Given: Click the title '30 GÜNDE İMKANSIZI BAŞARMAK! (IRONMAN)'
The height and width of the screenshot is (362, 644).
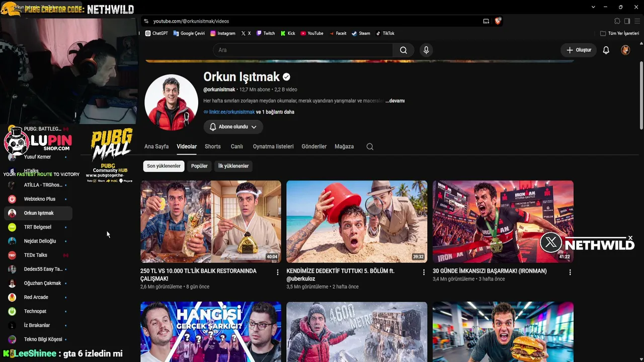Looking at the screenshot, I should [490, 271].
